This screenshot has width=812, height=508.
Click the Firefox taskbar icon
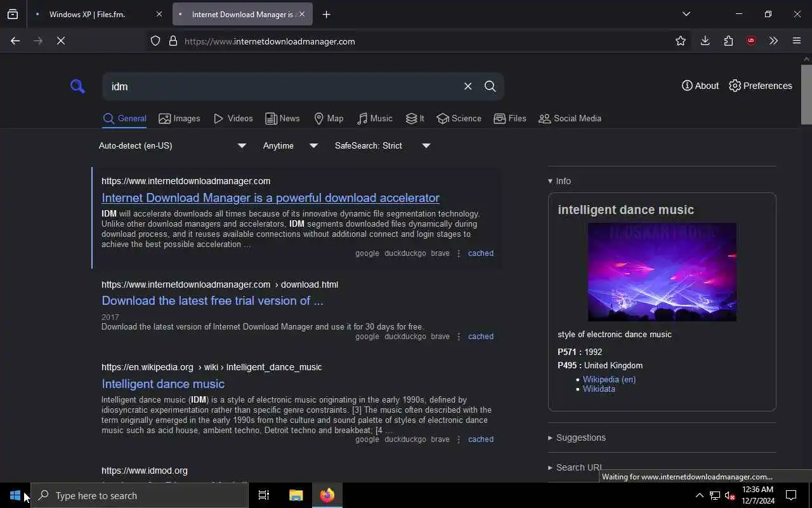click(327, 495)
